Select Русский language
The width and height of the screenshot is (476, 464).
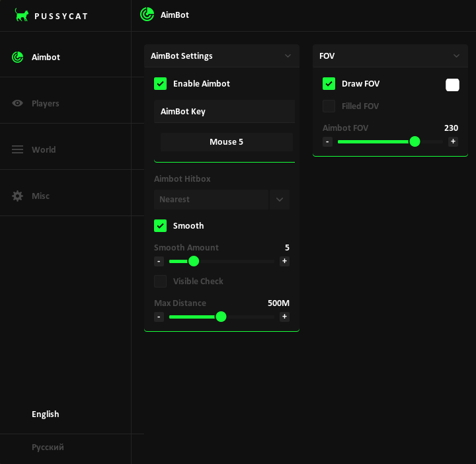click(x=48, y=447)
